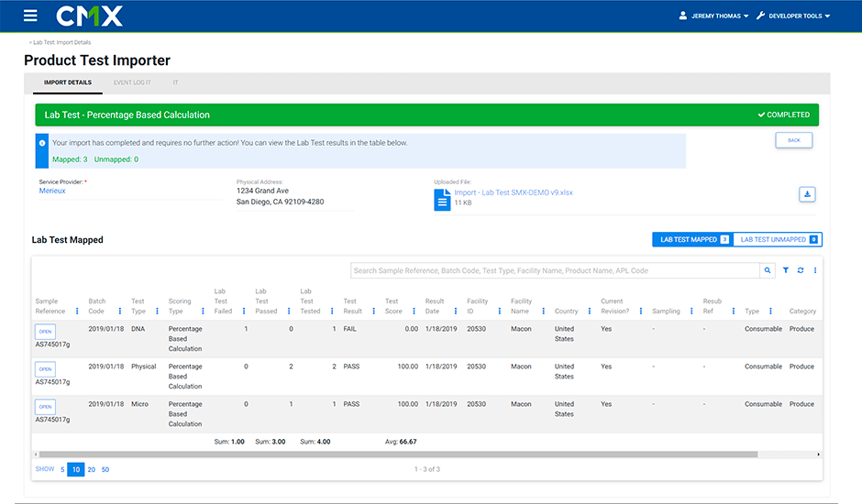Click the search sample reference field
The width and height of the screenshot is (862, 504).
555,270
